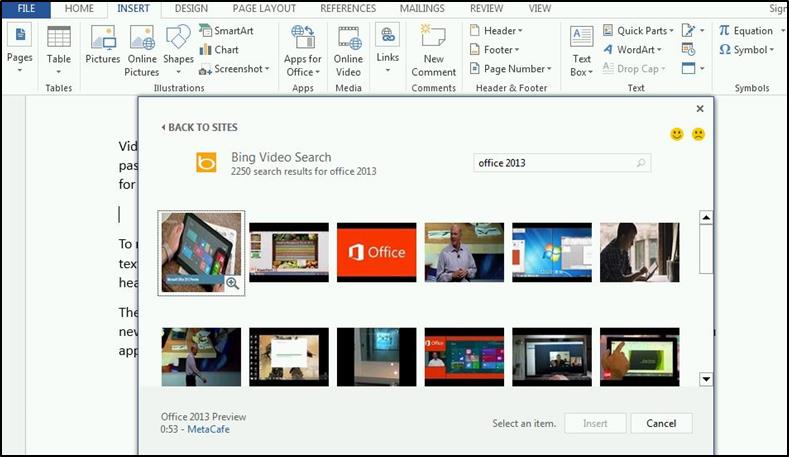Select the video call laptop thumbnail
Viewport: 789px width, 457px height.
tap(552, 357)
